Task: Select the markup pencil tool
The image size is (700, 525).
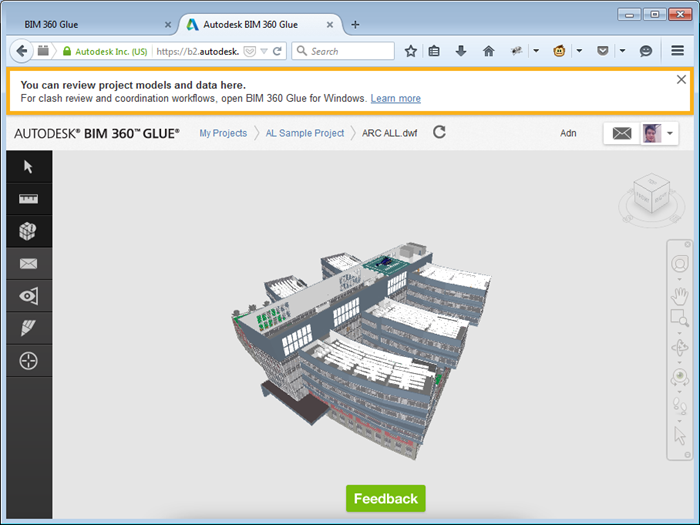Action: (28, 328)
